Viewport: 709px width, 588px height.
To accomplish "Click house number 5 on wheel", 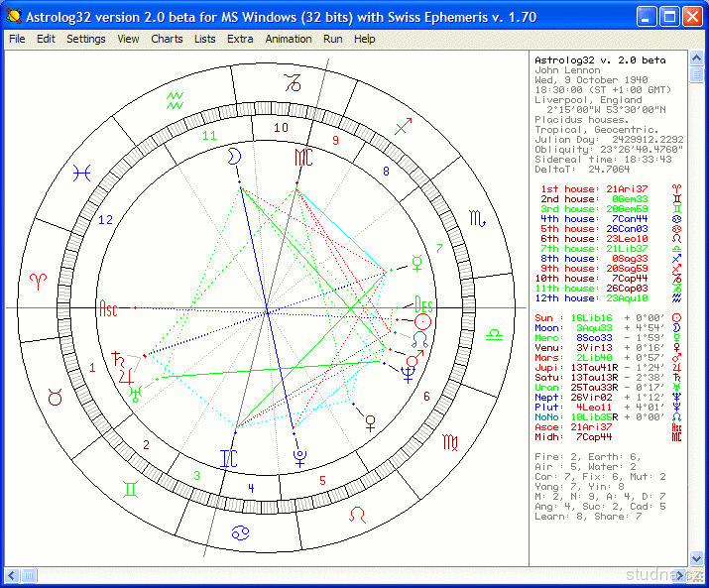I will [x=322, y=480].
